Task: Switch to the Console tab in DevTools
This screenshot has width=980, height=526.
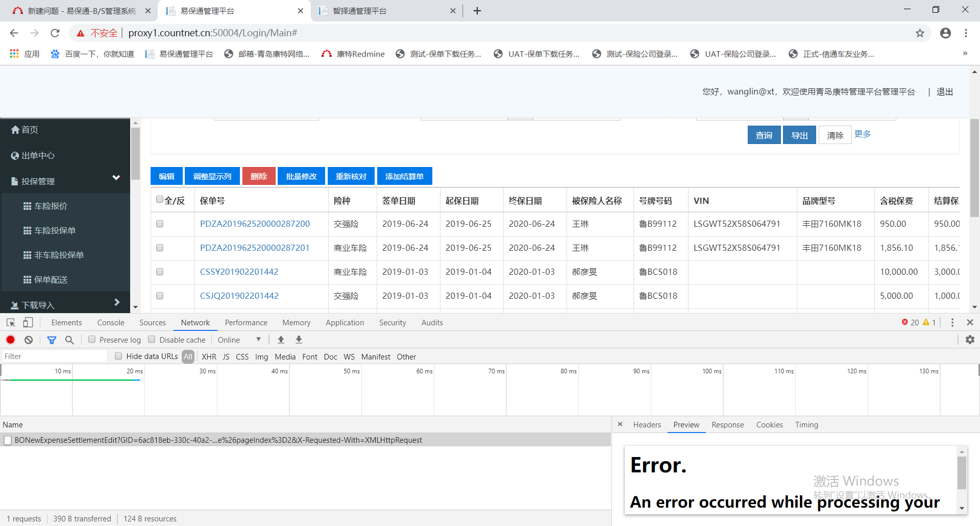Action: point(111,323)
